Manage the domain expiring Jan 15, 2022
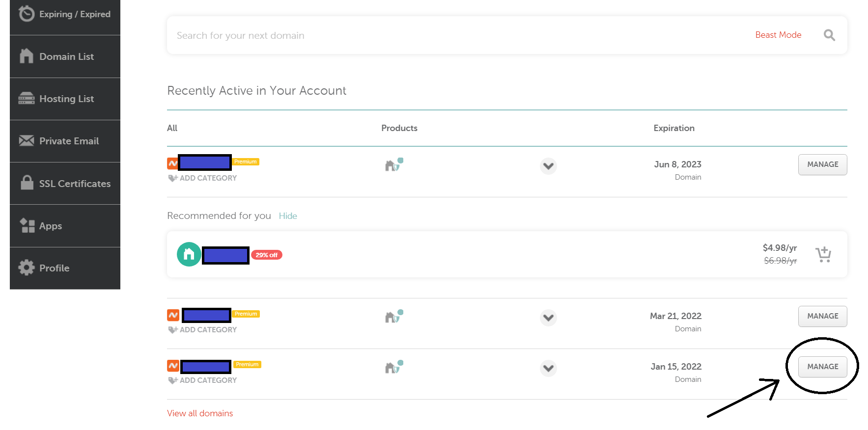The height and width of the screenshot is (430, 868). pyautogui.click(x=822, y=367)
